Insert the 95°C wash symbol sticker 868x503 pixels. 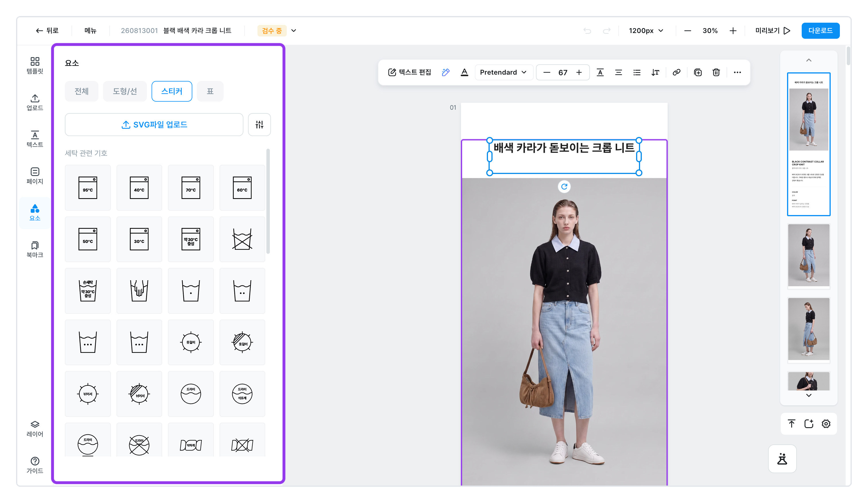(x=88, y=188)
